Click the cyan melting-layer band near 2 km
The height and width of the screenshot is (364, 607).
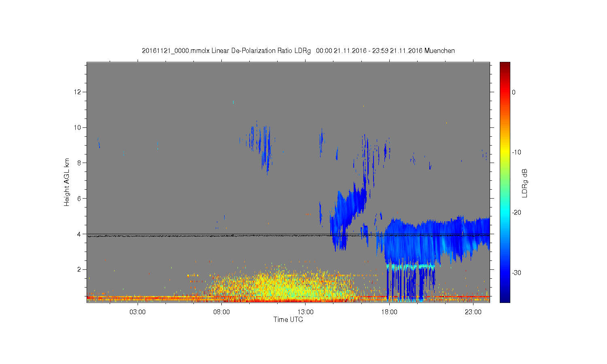tap(410, 267)
